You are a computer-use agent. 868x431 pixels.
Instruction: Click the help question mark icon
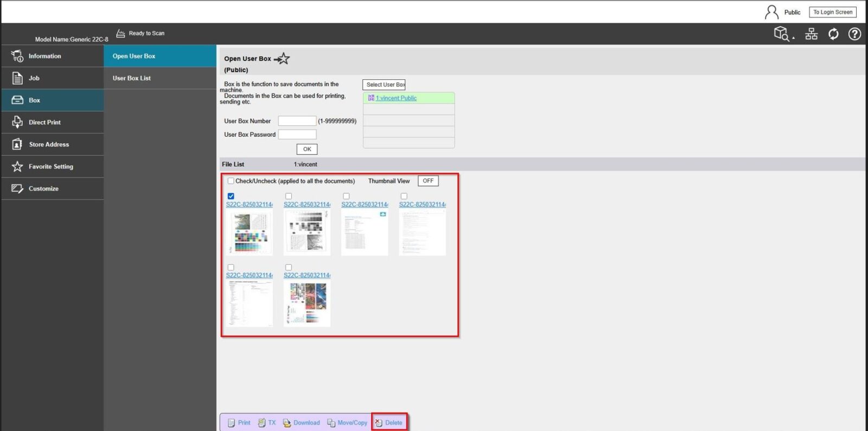coord(854,34)
